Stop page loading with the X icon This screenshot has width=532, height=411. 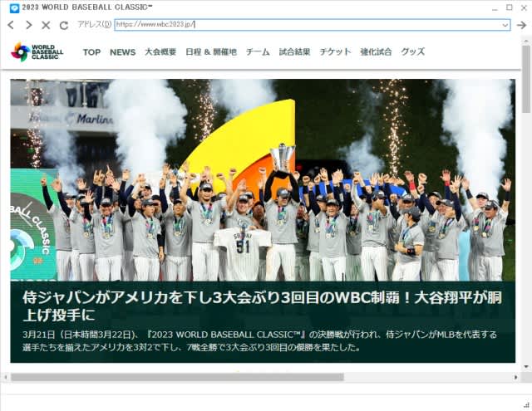point(46,25)
